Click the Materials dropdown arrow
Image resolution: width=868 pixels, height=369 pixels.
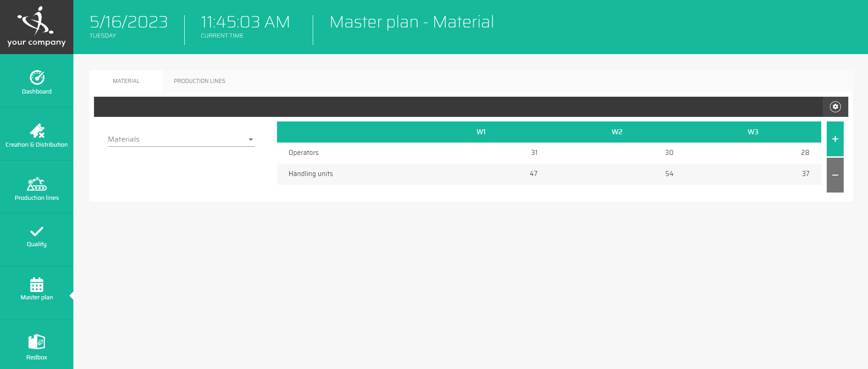tap(251, 139)
